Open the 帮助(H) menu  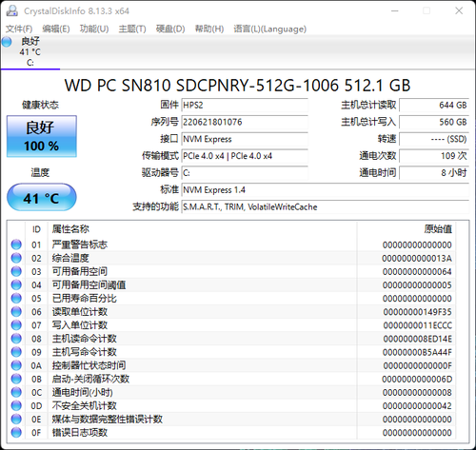point(209,29)
